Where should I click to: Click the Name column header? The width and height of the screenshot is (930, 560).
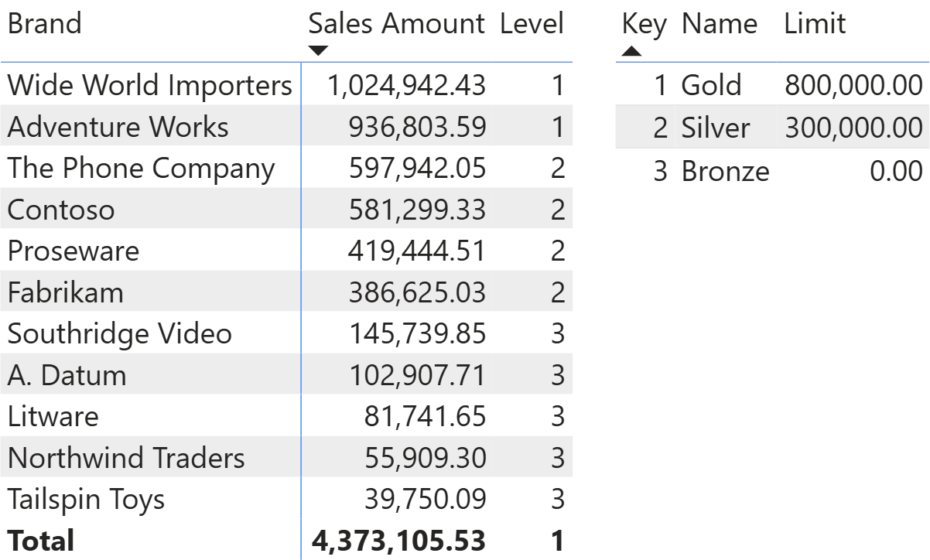click(x=720, y=24)
